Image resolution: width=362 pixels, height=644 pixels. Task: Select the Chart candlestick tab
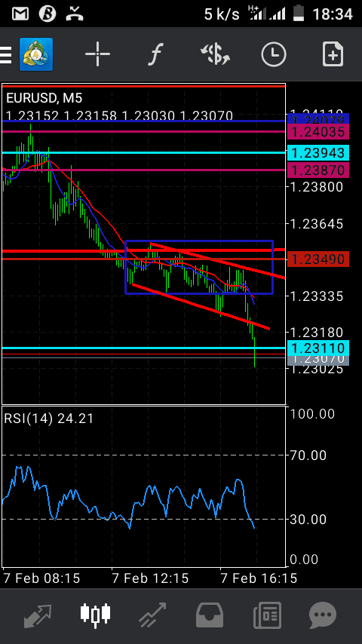click(95, 615)
